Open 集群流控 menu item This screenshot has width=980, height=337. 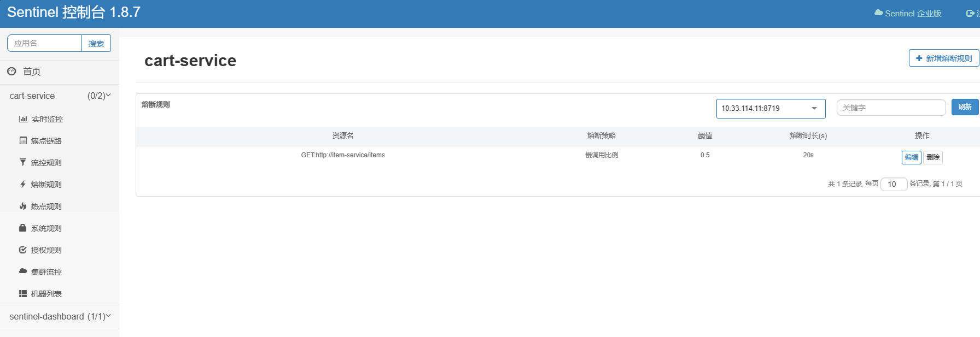coord(46,272)
